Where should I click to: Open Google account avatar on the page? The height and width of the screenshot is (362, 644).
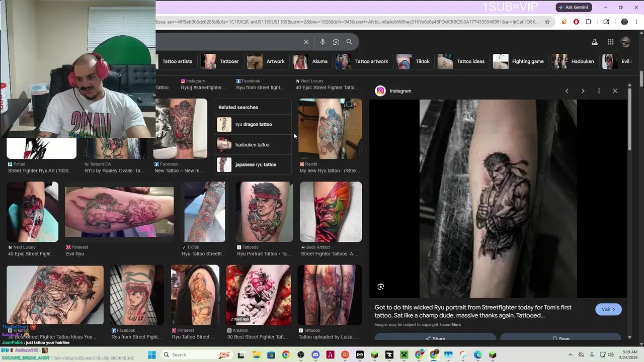625,42
